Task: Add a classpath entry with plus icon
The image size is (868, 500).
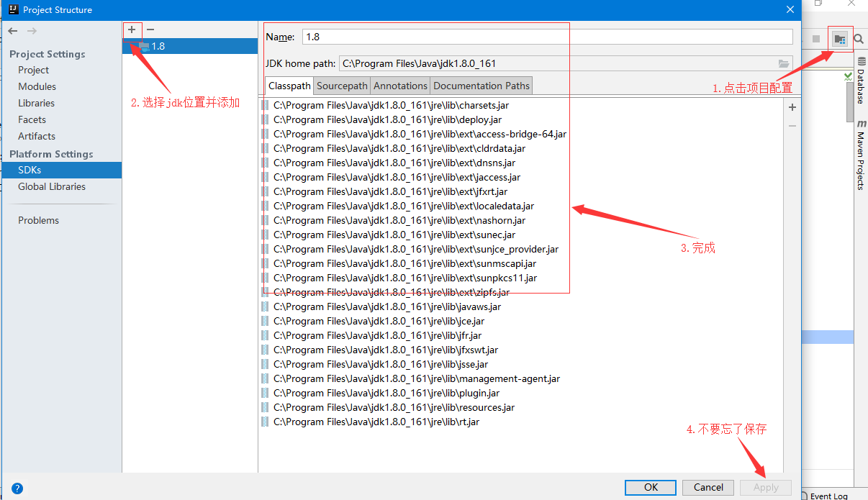Action: pyautogui.click(x=792, y=107)
